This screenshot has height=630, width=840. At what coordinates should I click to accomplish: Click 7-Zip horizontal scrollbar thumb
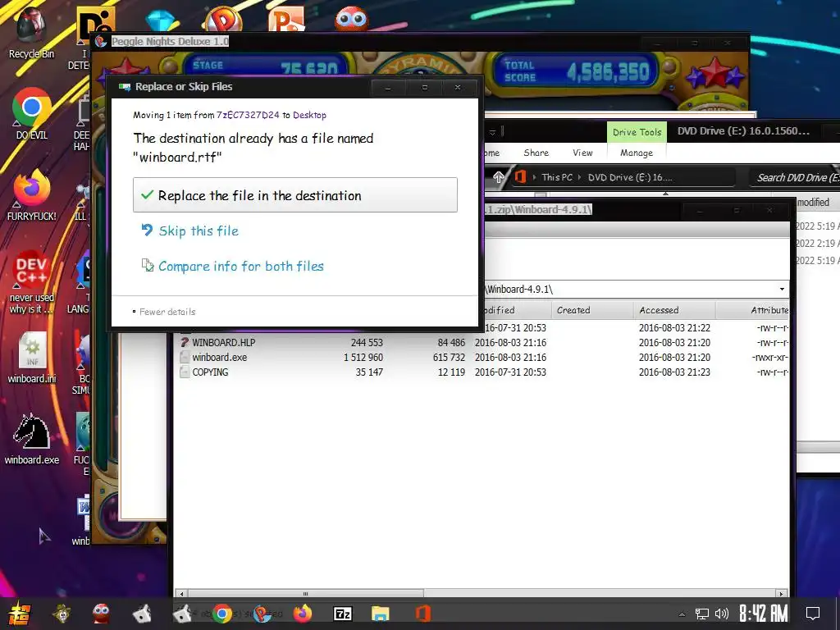(x=305, y=594)
